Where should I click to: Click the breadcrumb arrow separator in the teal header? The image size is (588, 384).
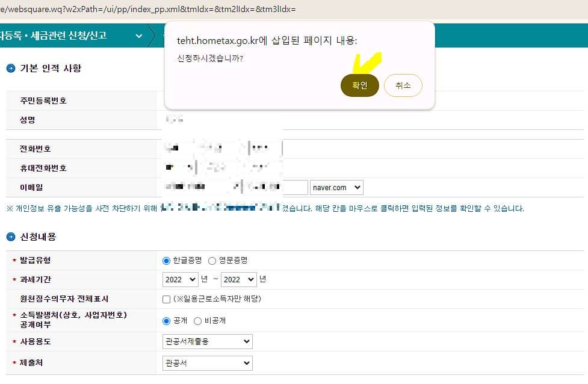click(x=155, y=36)
